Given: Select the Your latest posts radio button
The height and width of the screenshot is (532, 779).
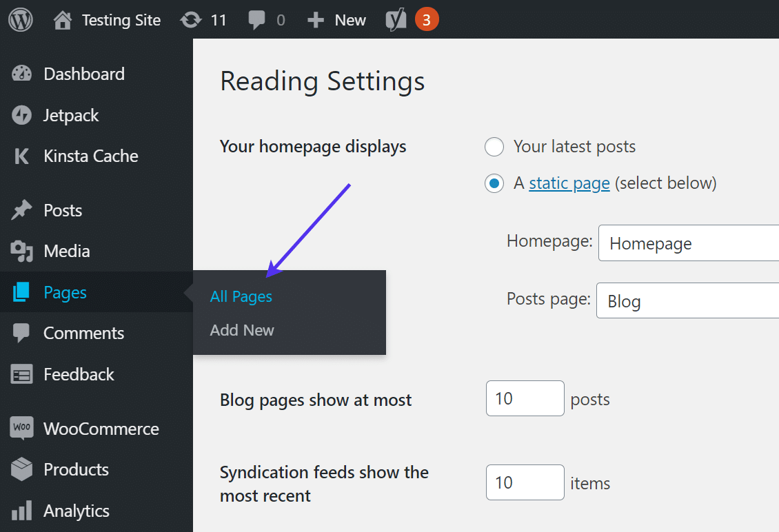Looking at the screenshot, I should pos(494,146).
